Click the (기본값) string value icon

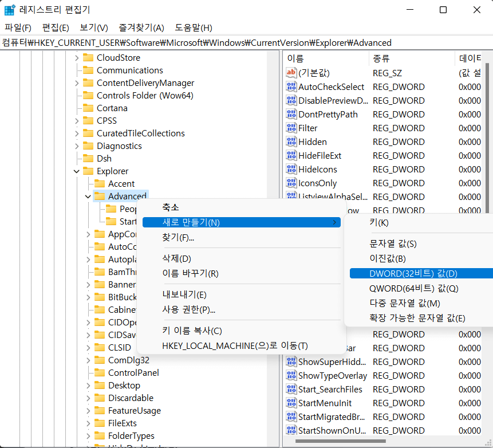point(290,73)
